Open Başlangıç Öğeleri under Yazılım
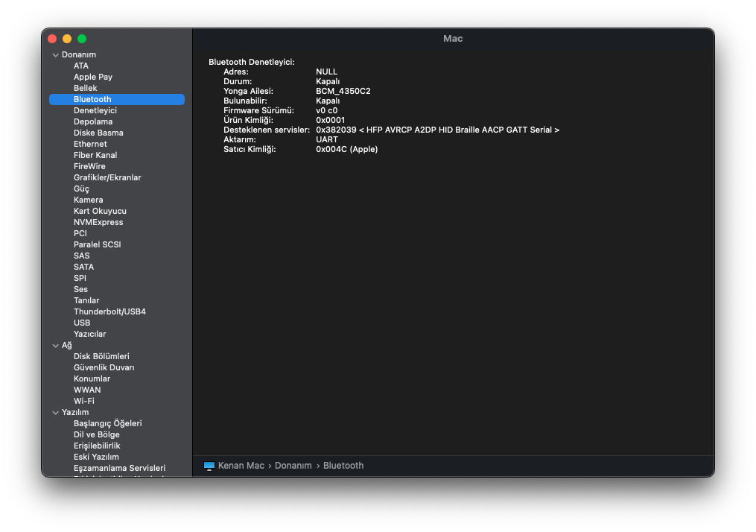Screen dimensions: 756x532 pyautogui.click(x=107, y=423)
